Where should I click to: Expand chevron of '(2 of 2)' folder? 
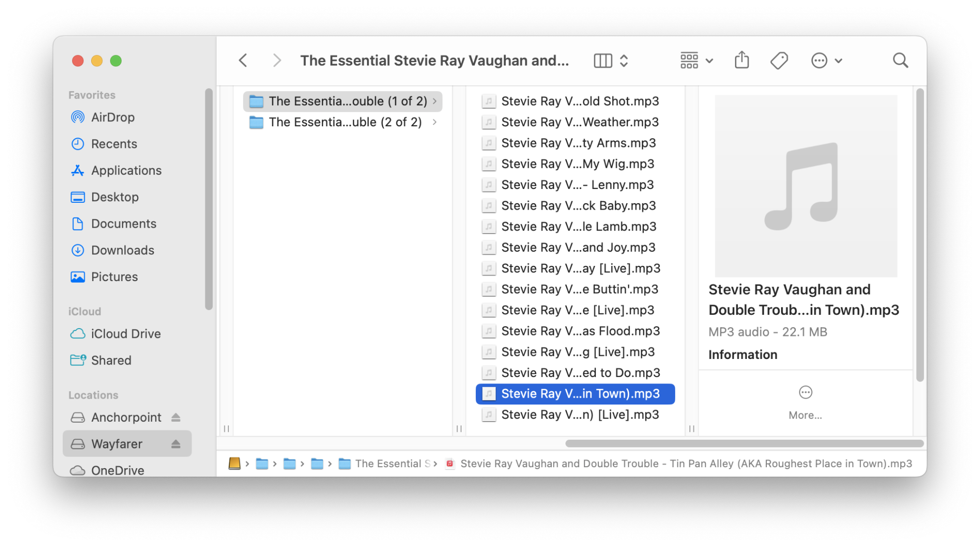435,122
